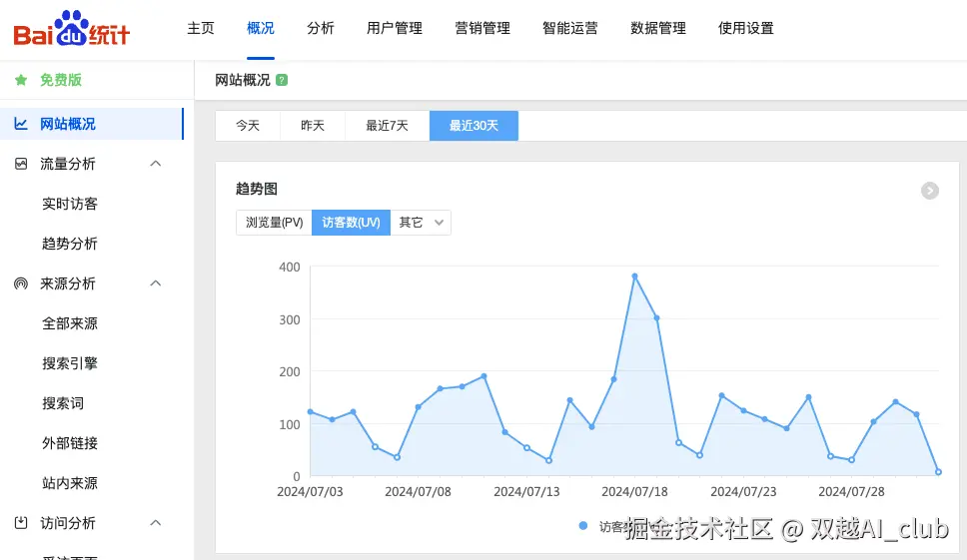Click the Baidu Tongji logo

pos(71,28)
